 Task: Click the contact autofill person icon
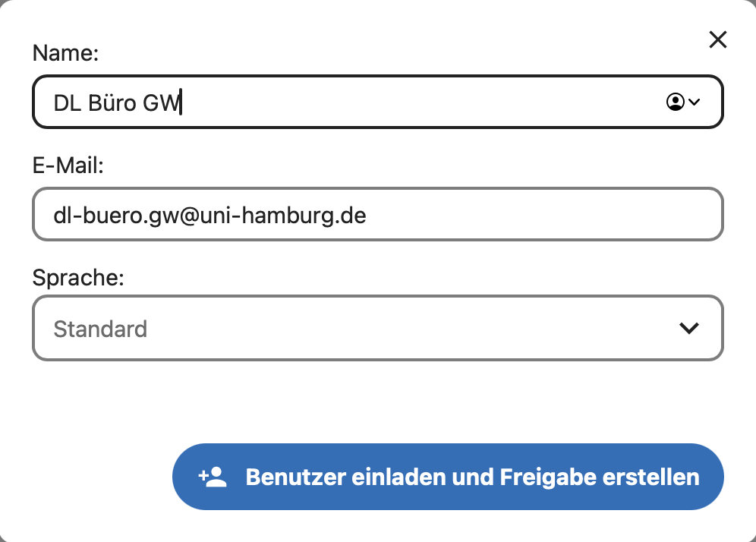(674, 102)
